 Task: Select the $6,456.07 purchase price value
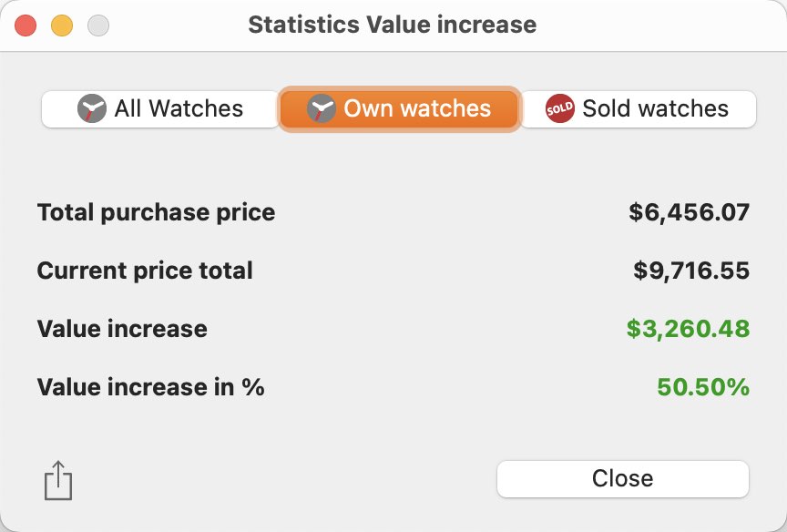click(x=690, y=212)
